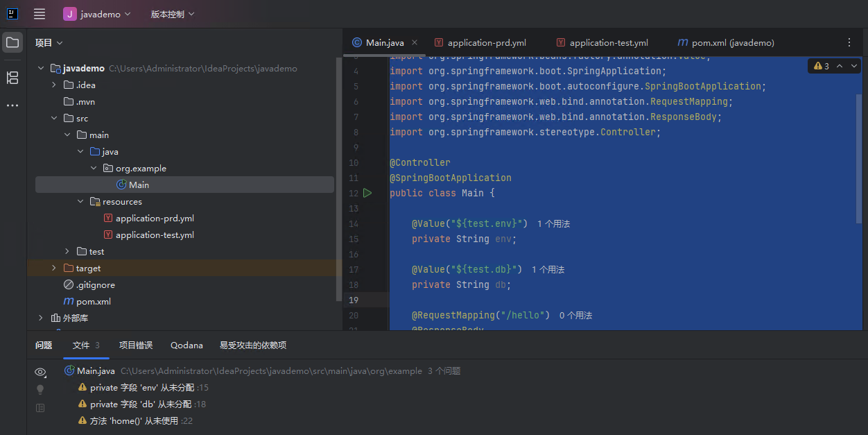Switch to the Qodana tab

click(187, 346)
